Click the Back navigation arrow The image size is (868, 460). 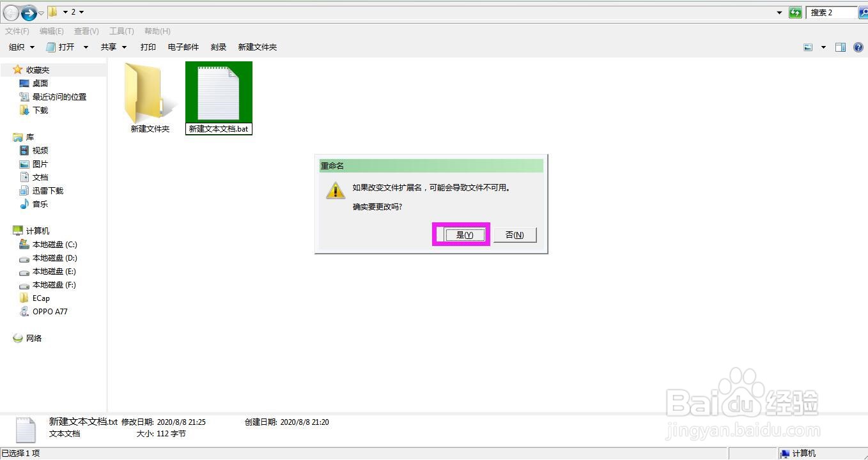[11, 12]
